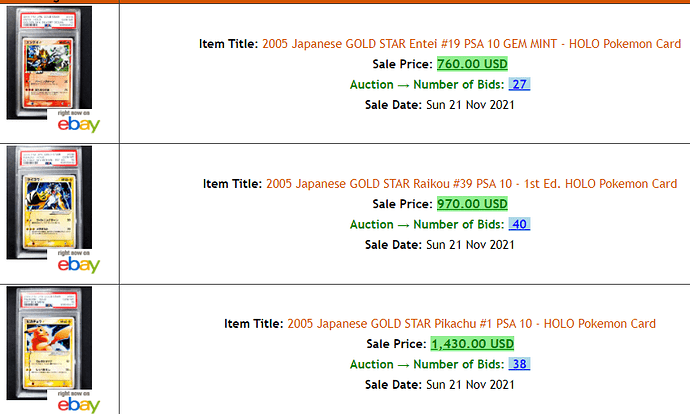
Task: Click the Auction Number of Bids label for Raikou
Action: [x=427, y=224]
